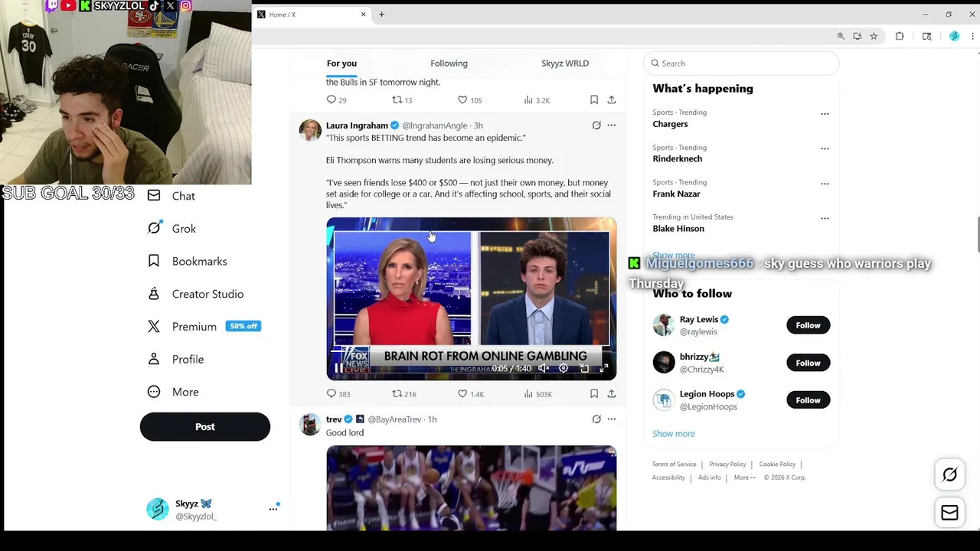Image resolution: width=980 pixels, height=551 pixels.
Task: Open trev's basketball video thumbnail
Action: point(472,488)
